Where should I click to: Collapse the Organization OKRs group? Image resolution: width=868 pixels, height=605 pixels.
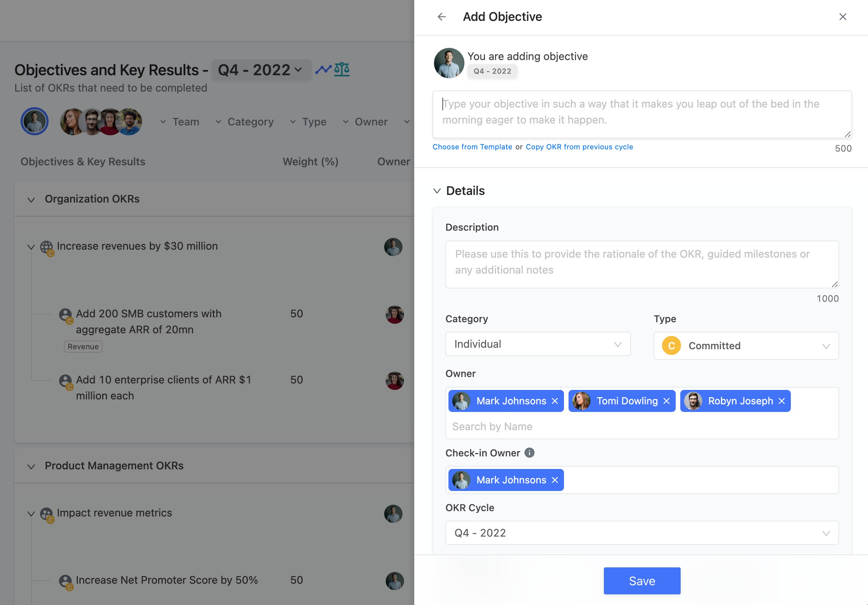tap(31, 200)
